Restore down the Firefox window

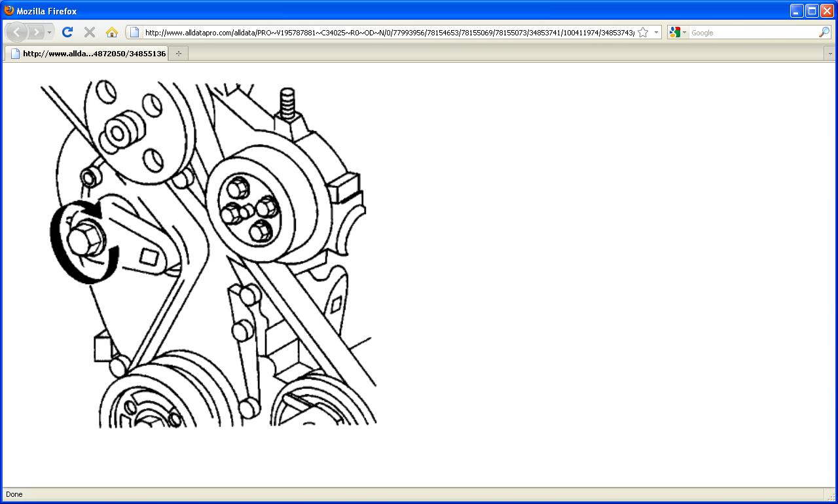(x=812, y=10)
